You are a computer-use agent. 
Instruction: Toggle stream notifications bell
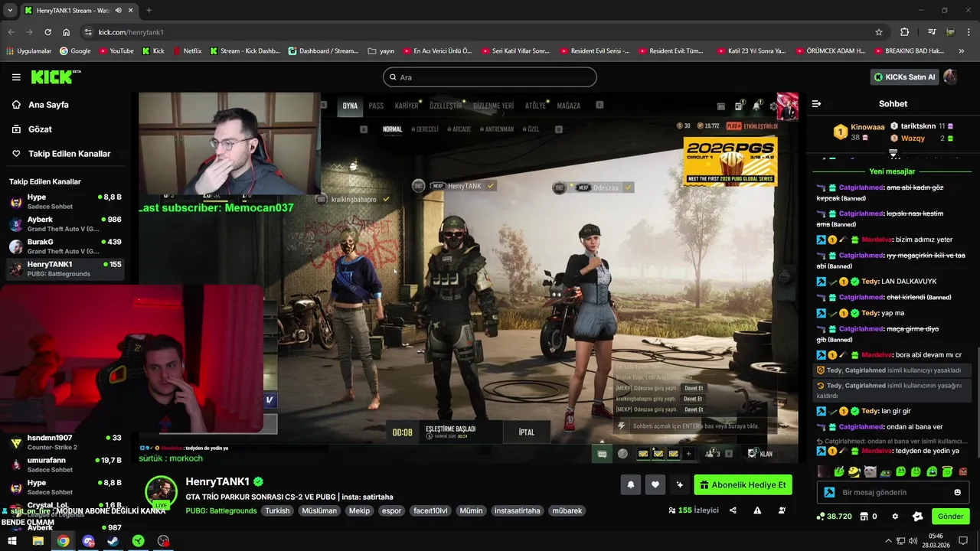click(x=631, y=484)
